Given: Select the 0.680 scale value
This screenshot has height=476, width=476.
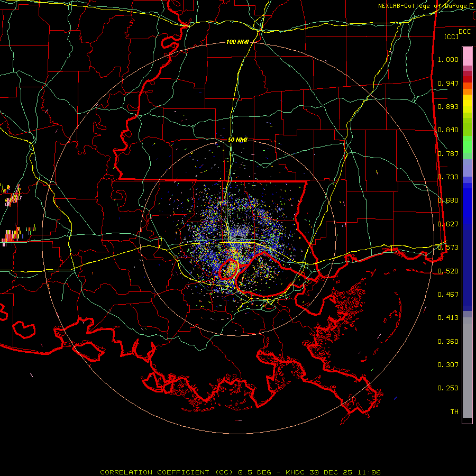Looking at the screenshot, I should tap(448, 200).
